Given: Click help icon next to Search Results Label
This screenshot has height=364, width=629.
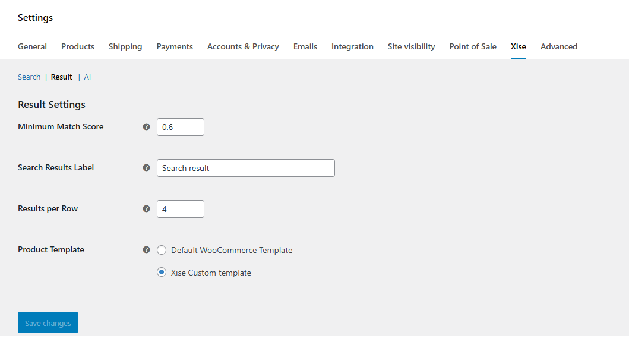Looking at the screenshot, I should coord(147,168).
